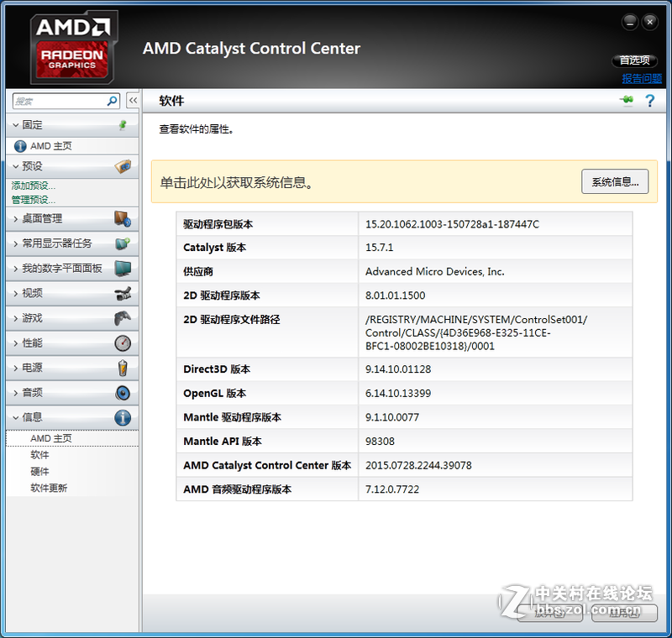Expand the 电源 section
Screen dimensions: 672x638
[x=16, y=369]
